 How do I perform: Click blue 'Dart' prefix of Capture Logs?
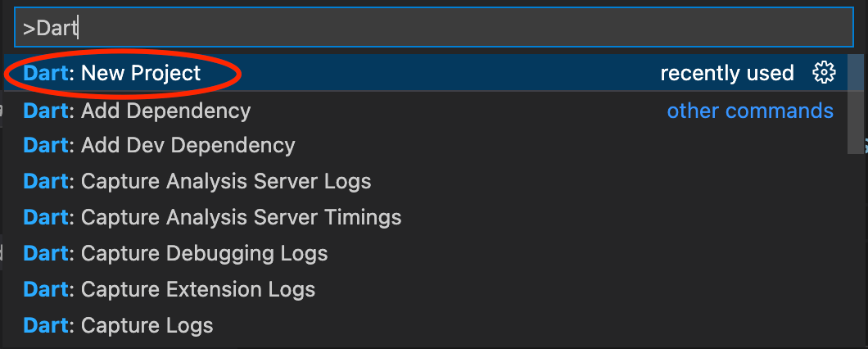[x=46, y=325]
